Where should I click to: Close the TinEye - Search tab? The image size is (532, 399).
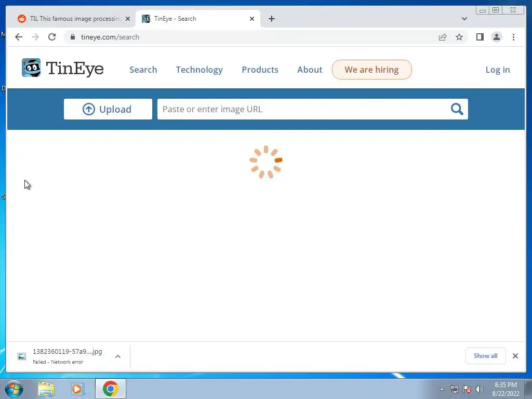click(x=252, y=19)
